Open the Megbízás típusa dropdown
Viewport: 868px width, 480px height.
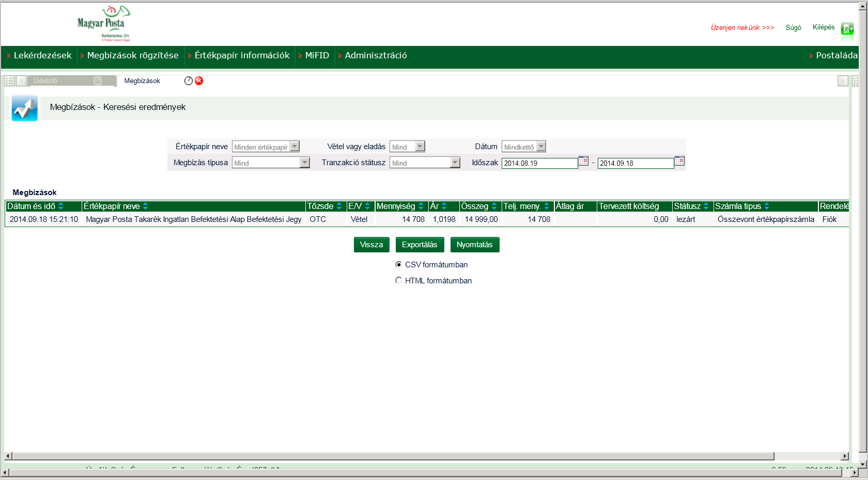point(271,163)
